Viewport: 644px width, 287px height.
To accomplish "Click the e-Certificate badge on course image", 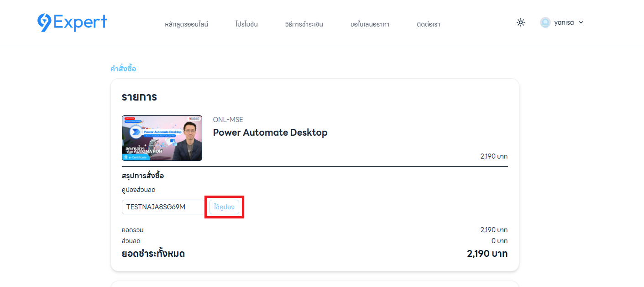I will pyautogui.click(x=135, y=157).
